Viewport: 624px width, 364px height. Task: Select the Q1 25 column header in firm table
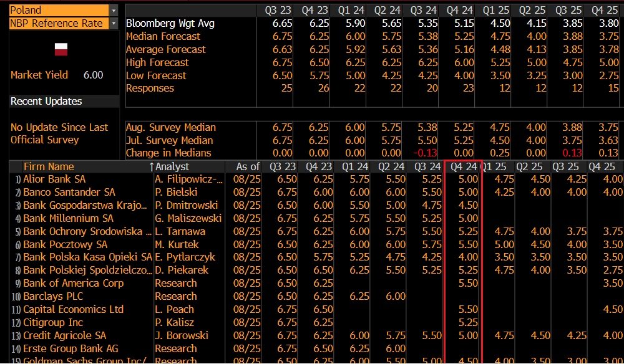(x=494, y=166)
